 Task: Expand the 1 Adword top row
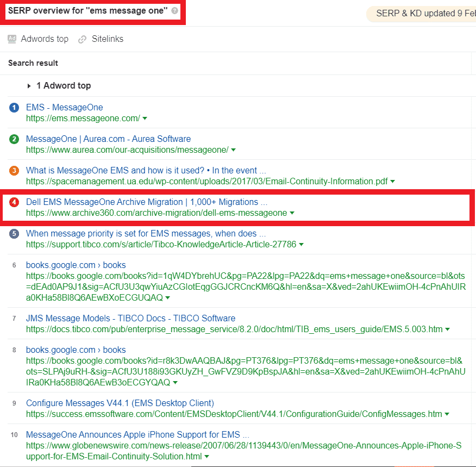pos(59,86)
